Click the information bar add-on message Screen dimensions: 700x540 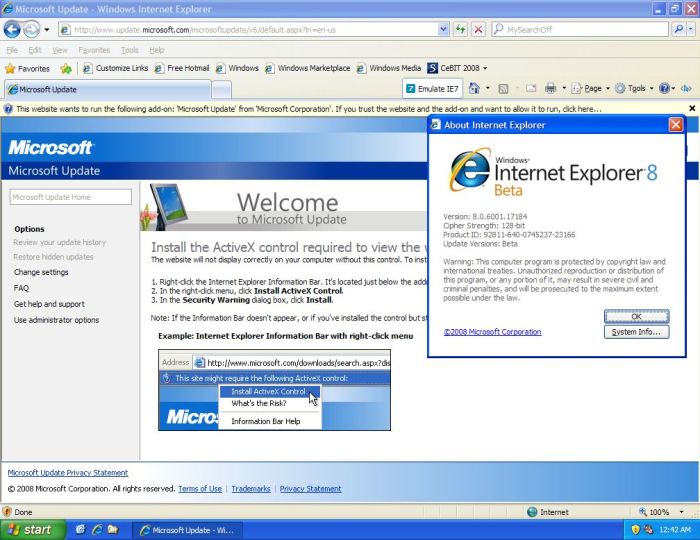[308, 109]
